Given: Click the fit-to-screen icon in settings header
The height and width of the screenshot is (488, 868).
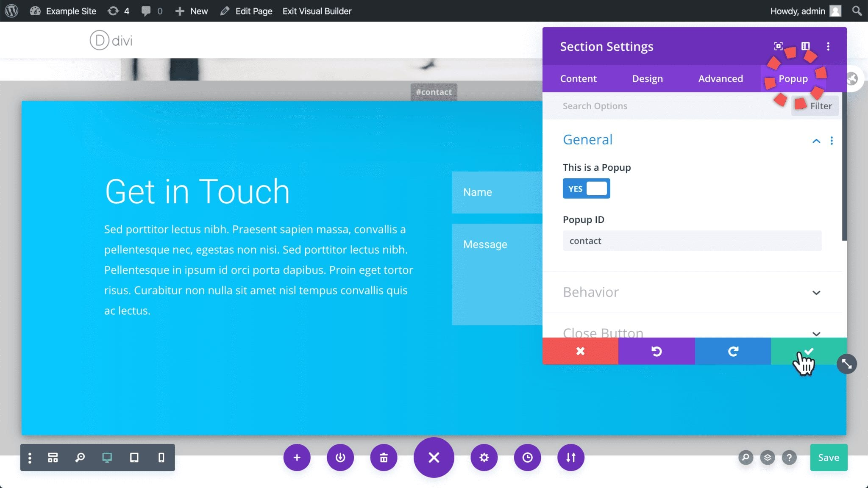Looking at the screenshot, I should pos(779,46).
